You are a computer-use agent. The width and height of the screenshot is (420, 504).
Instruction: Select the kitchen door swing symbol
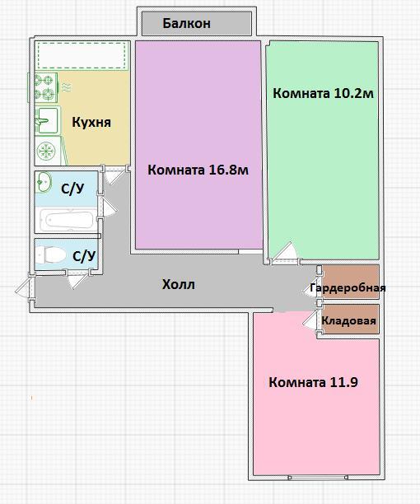[x=114, y=175]
